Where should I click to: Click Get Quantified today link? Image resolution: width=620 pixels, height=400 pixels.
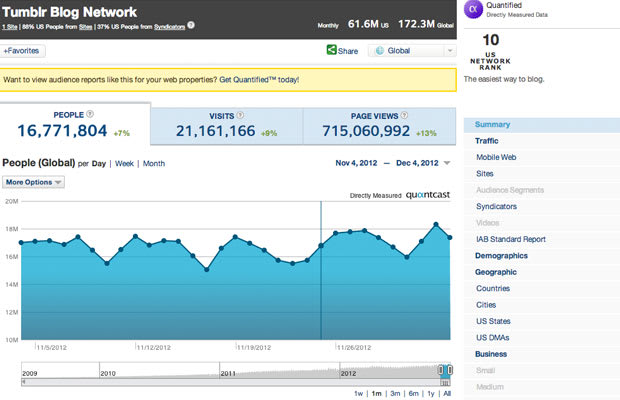coord(259,79)
